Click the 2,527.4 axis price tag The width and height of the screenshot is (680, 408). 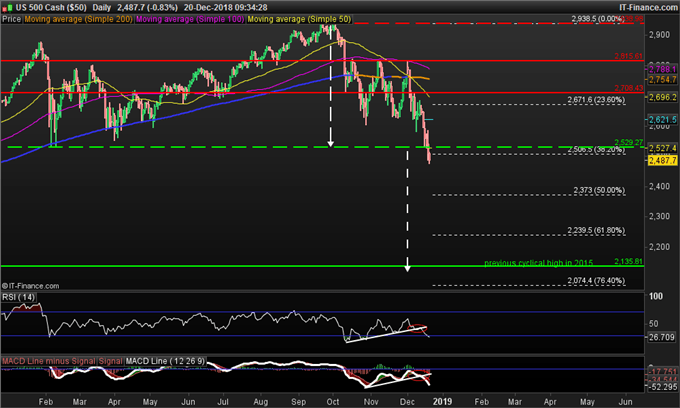pos(662,148)
